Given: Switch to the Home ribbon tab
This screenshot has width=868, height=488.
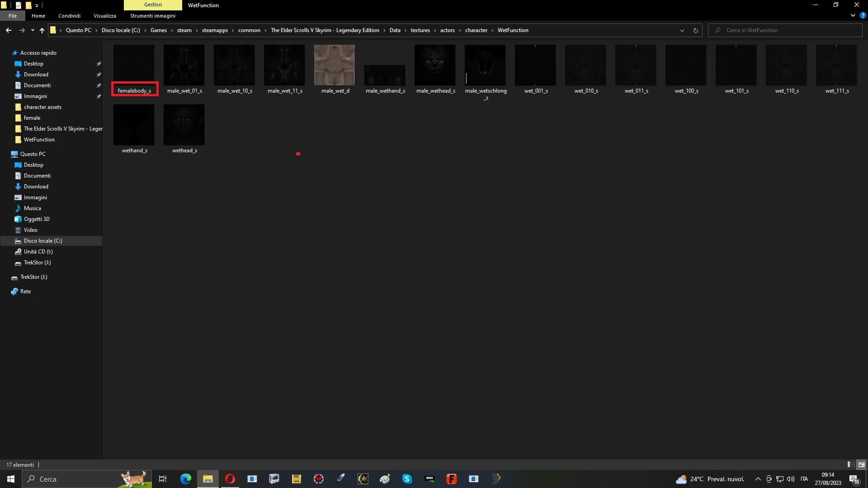Looking at the screenshot, I should click(38, 16).
